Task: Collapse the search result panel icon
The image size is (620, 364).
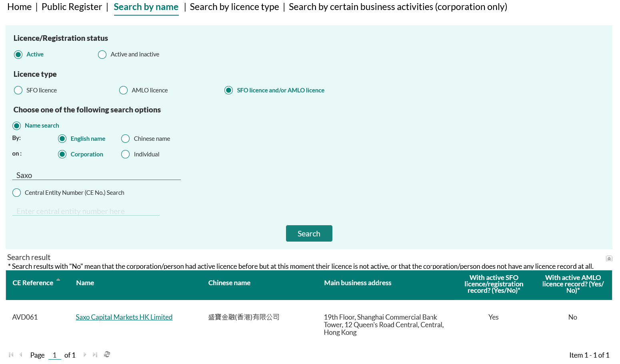Action: point(609,259)
